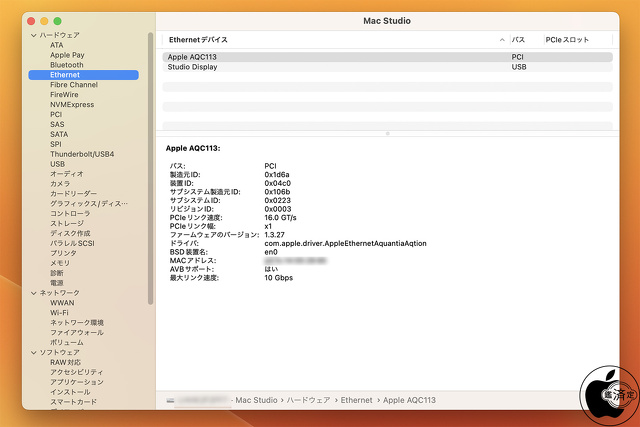Open Fibre Channel in the sidebar
640x427 pixels.
[x=74, y=85]
